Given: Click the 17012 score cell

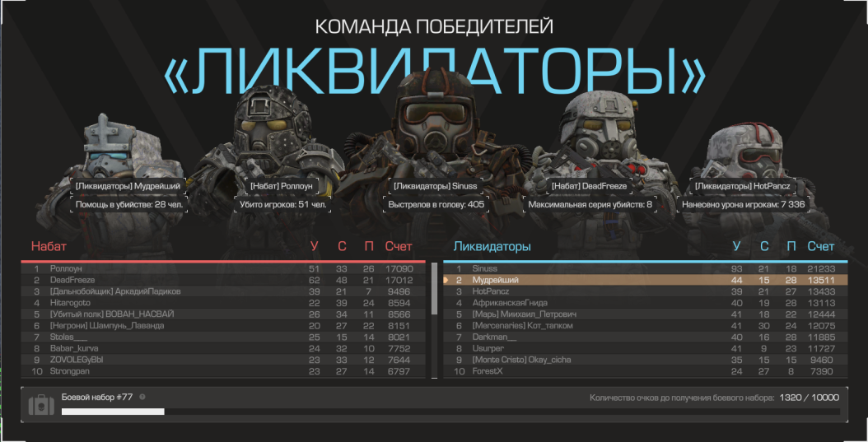Looking at the screenshot, I should click(x=399, y=280).
